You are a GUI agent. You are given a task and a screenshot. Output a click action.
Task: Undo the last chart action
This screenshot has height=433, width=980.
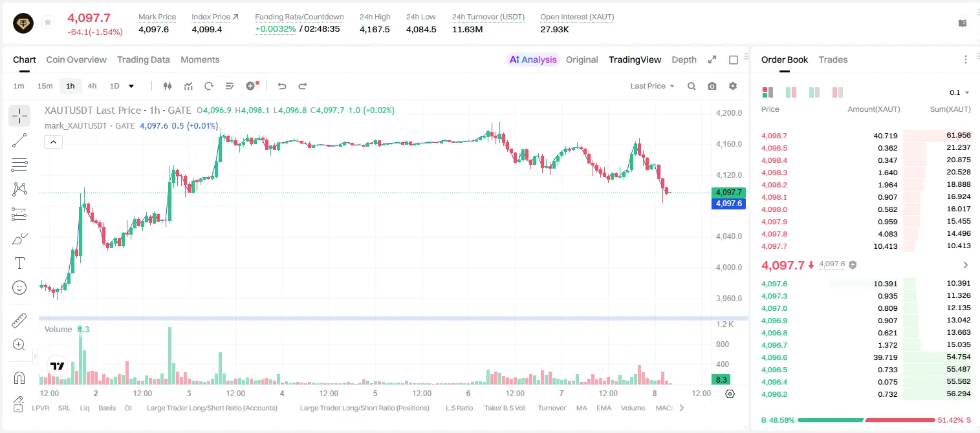[x=282, y=86]
